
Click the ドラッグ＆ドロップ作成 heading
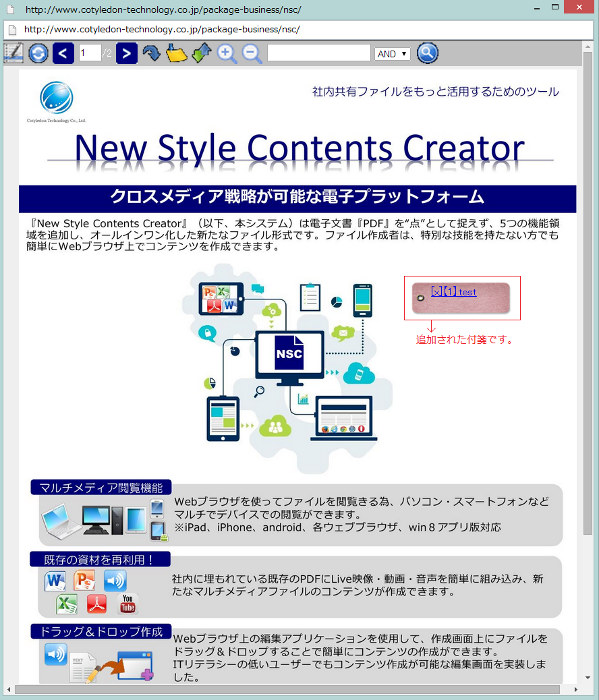(x=101, y=631)
